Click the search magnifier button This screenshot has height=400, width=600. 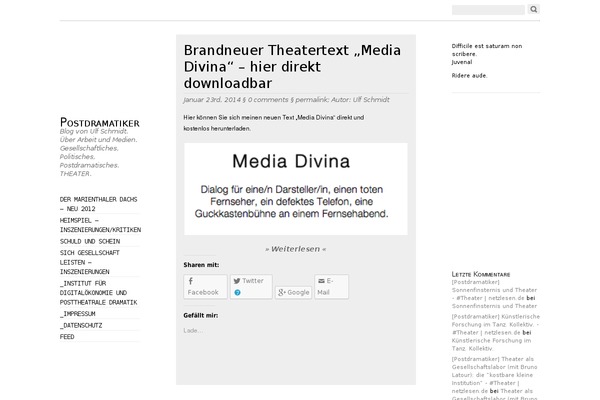[533, 9]
